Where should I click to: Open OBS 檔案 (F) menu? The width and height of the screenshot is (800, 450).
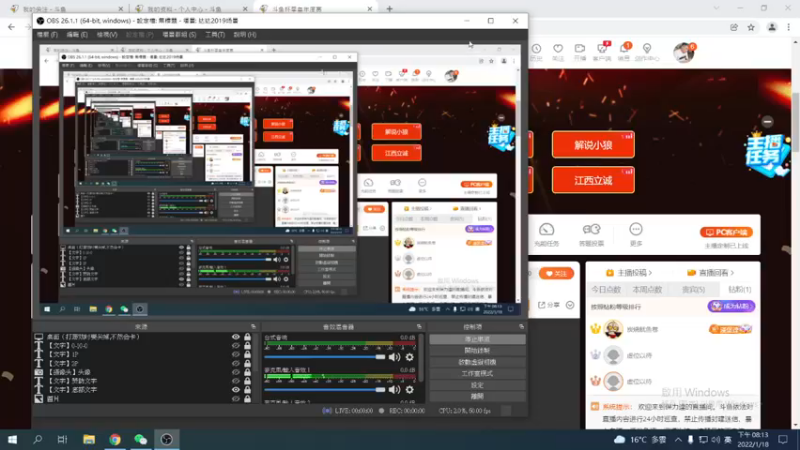[x=47, y=35]
